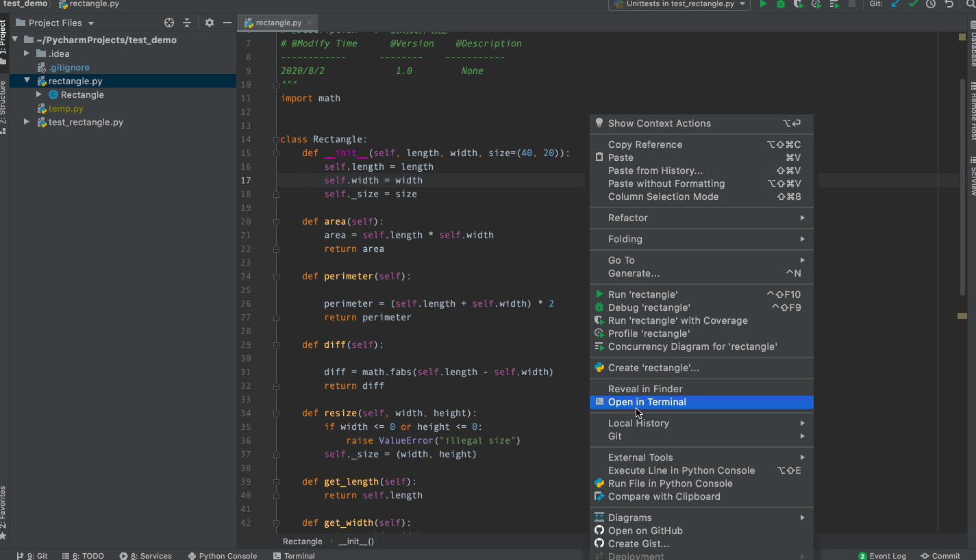Viewport: 976px width, 560px height.
Task: Open the Unittests in test_rectangle.py run configuration dropdown
Action: coord(679,4)
